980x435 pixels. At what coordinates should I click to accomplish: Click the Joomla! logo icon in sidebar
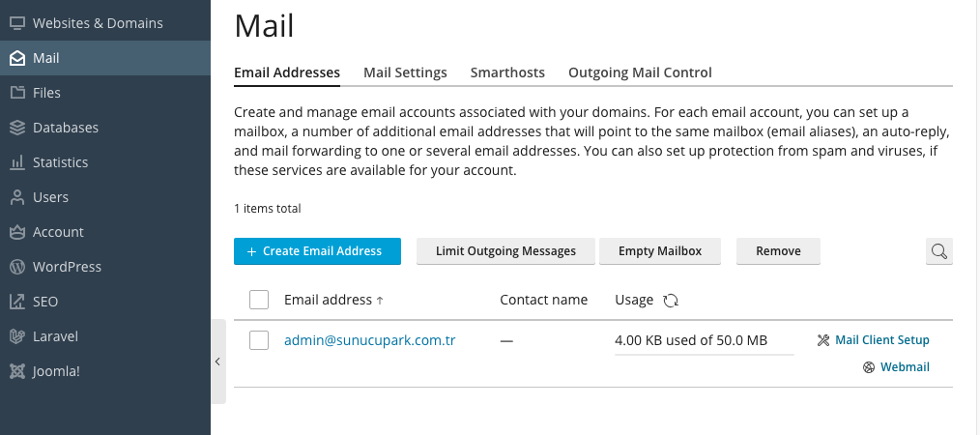pyautogui.click(x=16, y=371)
